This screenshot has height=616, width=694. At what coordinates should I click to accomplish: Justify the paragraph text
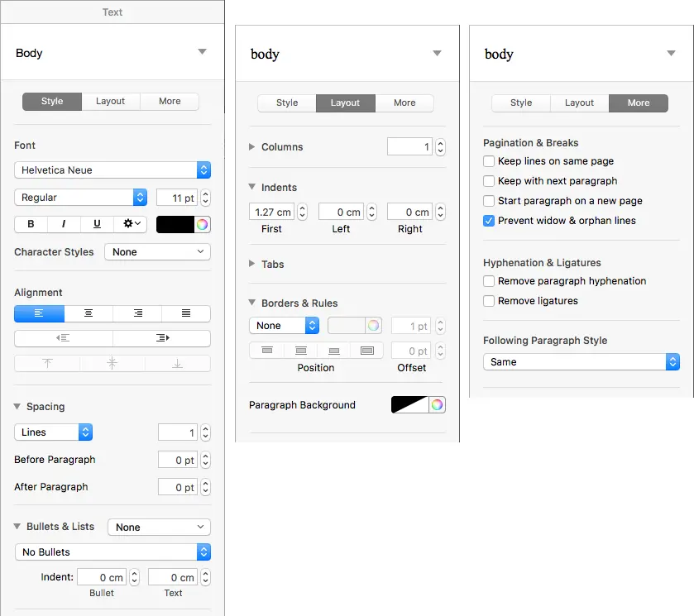[x=186, y=314]
